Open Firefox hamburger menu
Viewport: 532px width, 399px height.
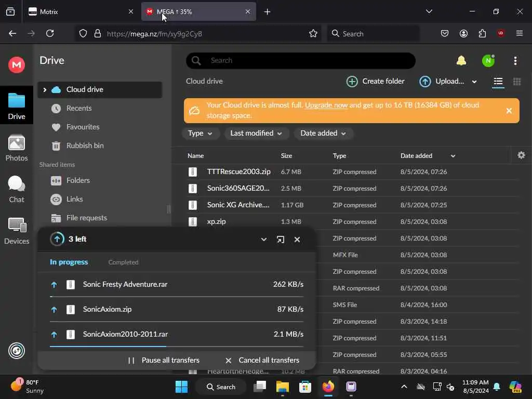[519, 33]
